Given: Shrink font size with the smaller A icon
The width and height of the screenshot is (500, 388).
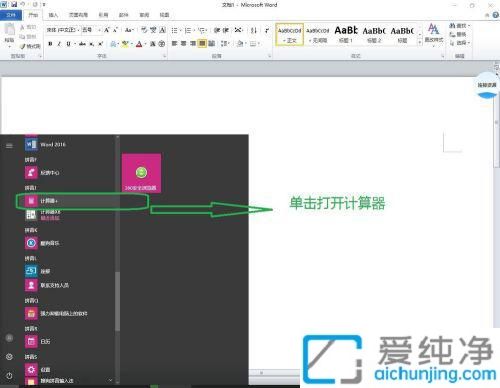Looking at the screenshot, I should [x=115, y=30].
